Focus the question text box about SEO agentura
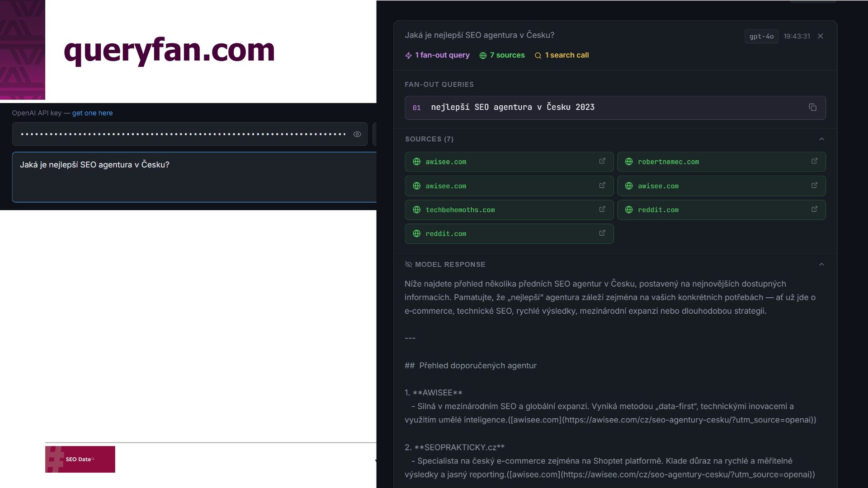 click(194, 177)
